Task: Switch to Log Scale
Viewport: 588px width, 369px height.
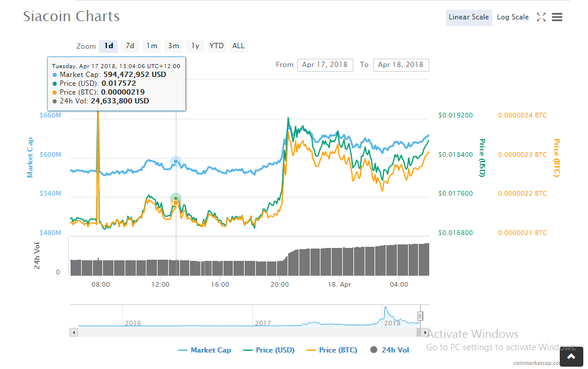Action: (x=513, y=17)
